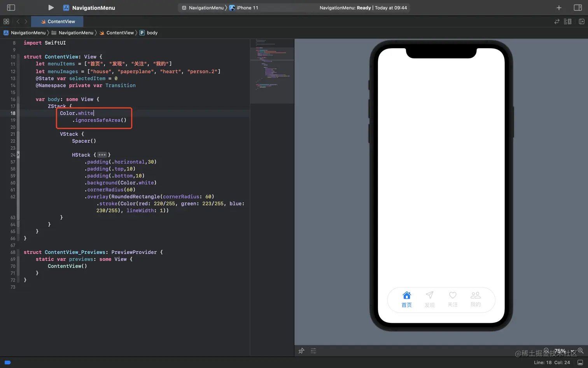Click line number 18 in gutter
This screenshot has width=588, height=368.
[13, 113]
